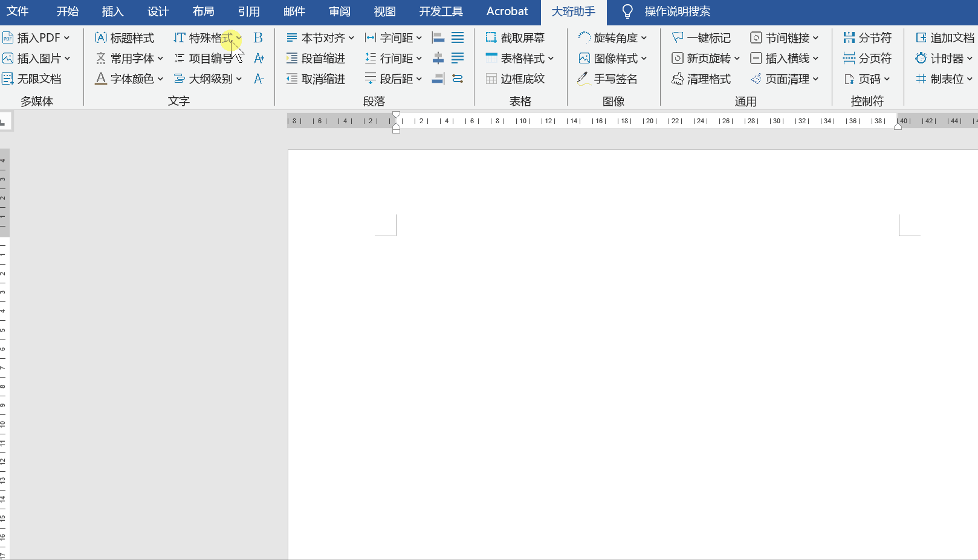The image size is (978, 560).
Task: Select the 大珩助手 tab
Action: (574, 11)
